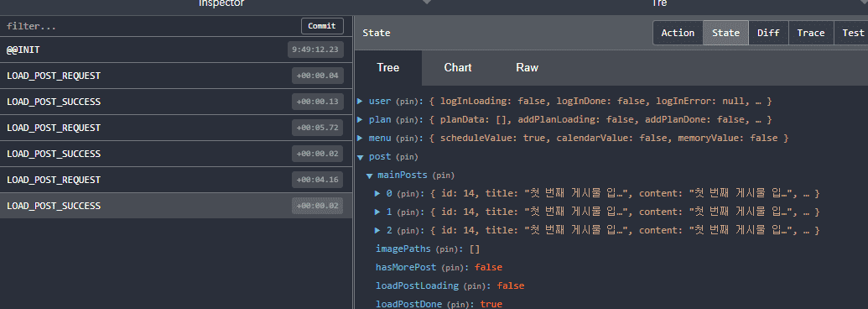Select LOAD_POST_REQUEST action at +00:04.16
The width and height of the screenshot is (868, 309).
click(175, 180)
